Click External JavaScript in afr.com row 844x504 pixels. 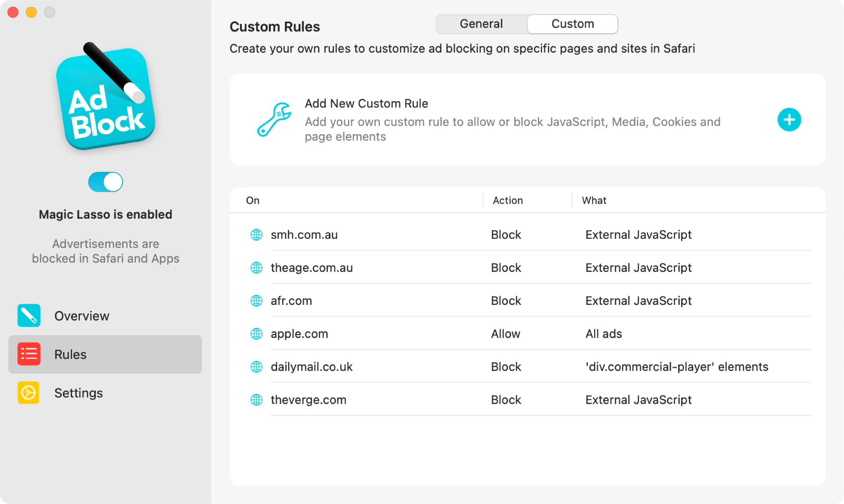(x=638, y=301)
